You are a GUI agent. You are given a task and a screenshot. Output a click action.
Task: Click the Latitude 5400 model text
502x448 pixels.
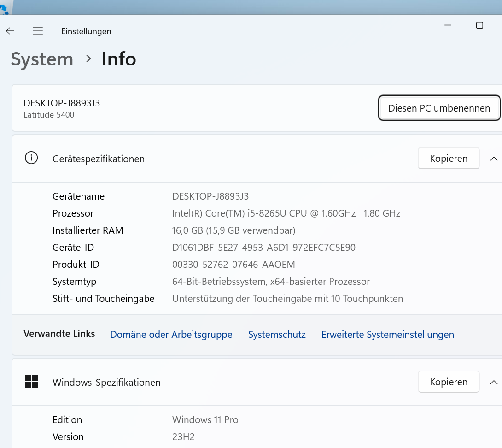point(49,115)
